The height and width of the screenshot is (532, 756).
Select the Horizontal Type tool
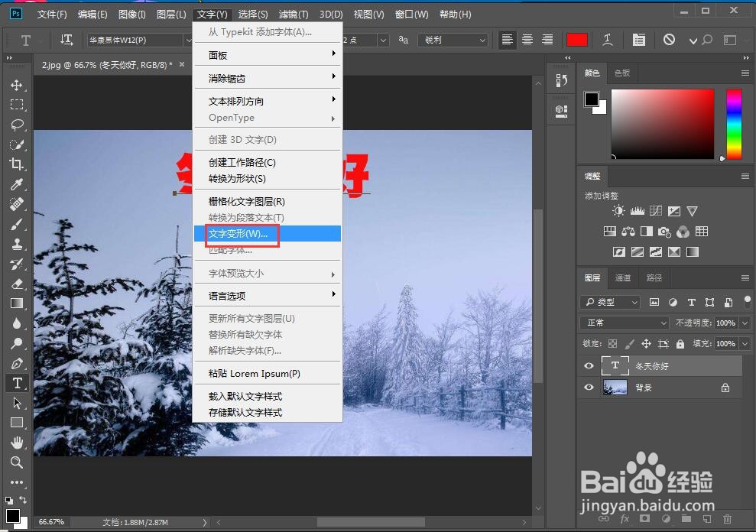point(17,383)
